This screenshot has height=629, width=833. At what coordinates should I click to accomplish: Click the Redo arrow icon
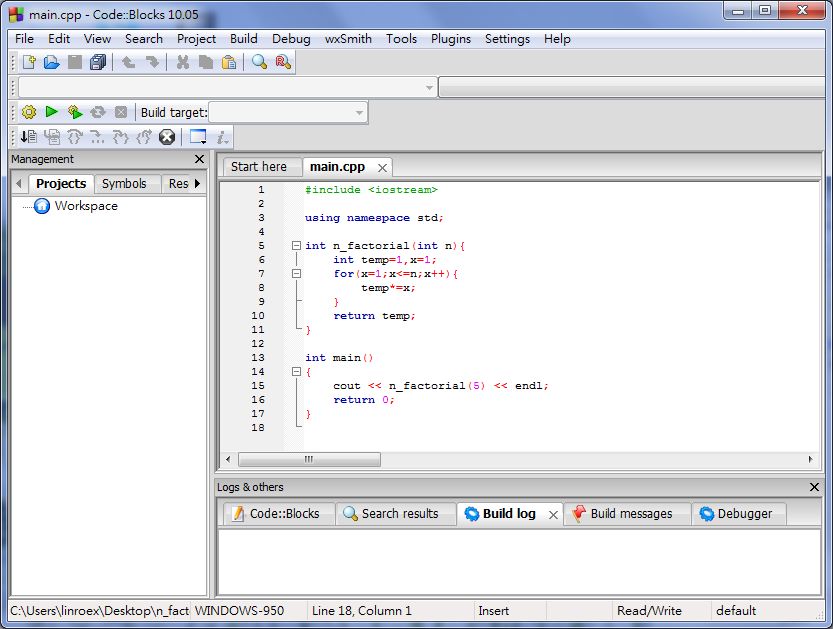click(152, 63)
